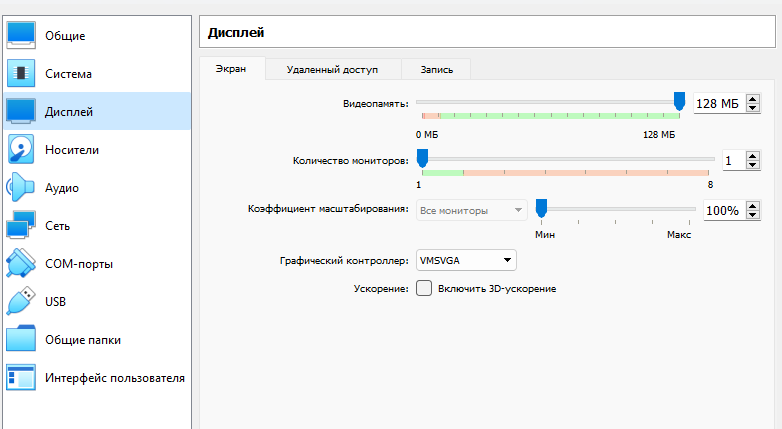
Task: Click the Видеопамять label
Action: [x=376, y=104]
